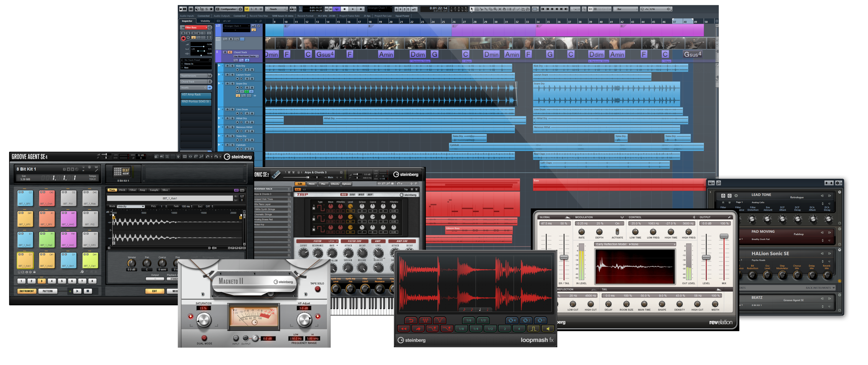This screenshot has height=365, width=868.
Task: Open the MIDI tab in HALion Sonic SE2
Action: [311, 184]
